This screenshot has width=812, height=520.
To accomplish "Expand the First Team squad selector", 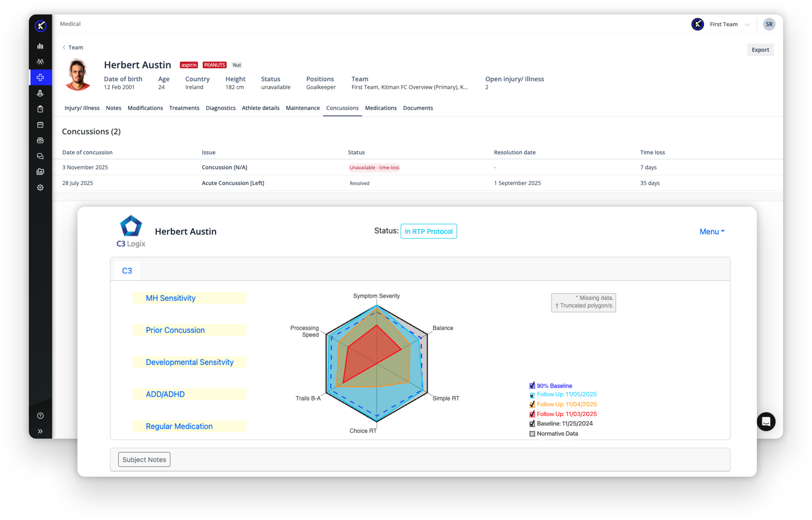I will [x=729, y=24].
